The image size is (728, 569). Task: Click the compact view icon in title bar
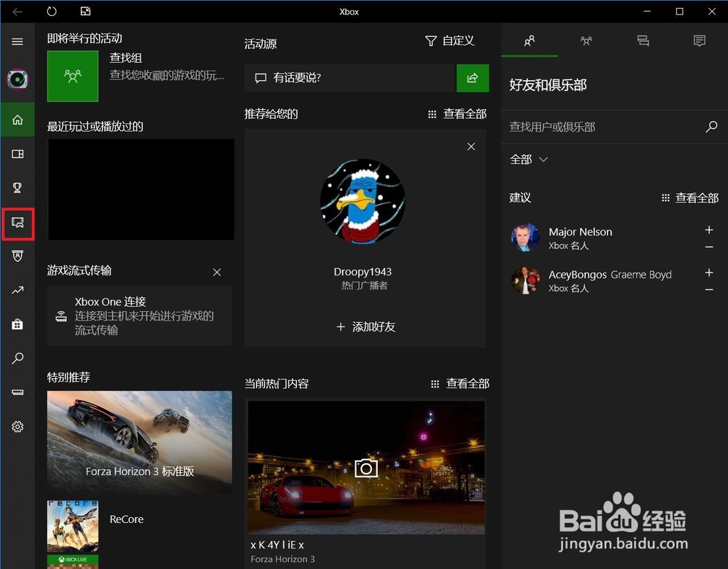[x=85, y=11]
